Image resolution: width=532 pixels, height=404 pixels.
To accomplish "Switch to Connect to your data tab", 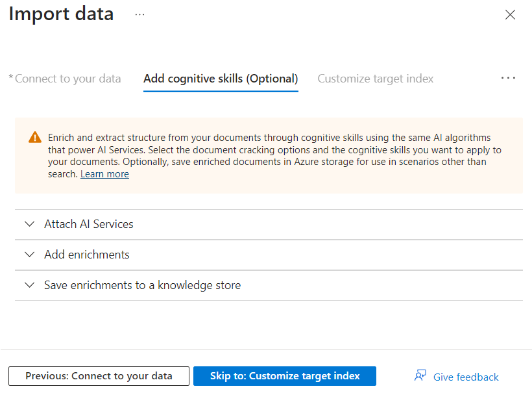I will coord(67,79).
